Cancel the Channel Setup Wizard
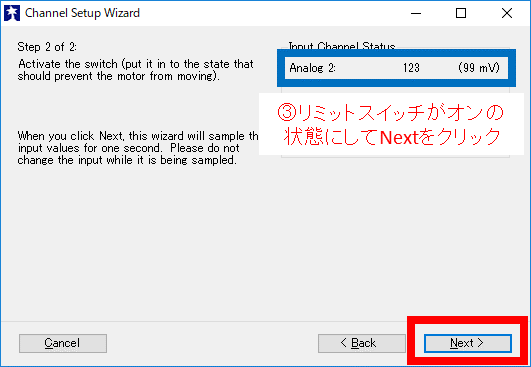Screen dimensions: 531x367 63,343
